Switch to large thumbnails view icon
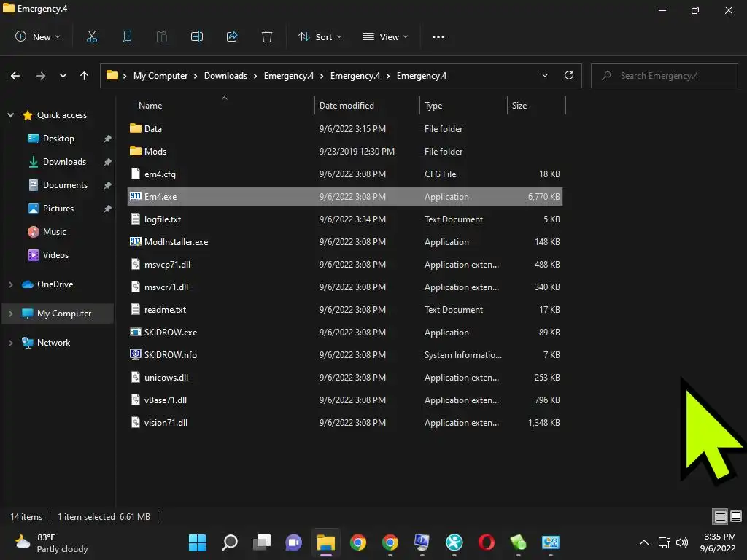Viewport: 747px width, 560px height. pos(736,516)
